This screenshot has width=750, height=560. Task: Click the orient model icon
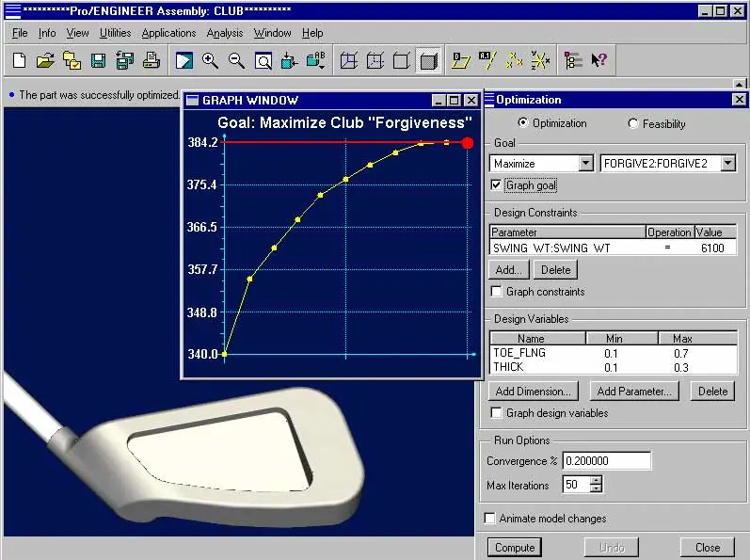pos(289,61)
